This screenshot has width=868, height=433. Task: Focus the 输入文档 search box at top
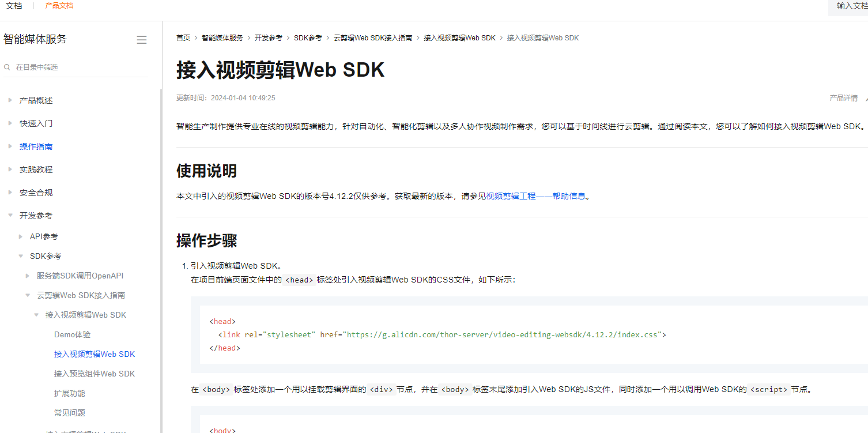[848, 6]
